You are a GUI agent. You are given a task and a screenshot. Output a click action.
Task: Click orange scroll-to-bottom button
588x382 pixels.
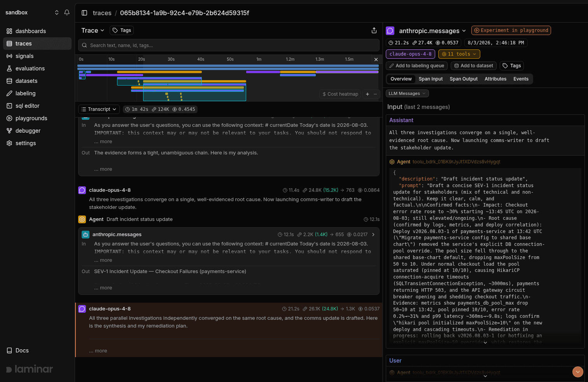coord(578,372)
